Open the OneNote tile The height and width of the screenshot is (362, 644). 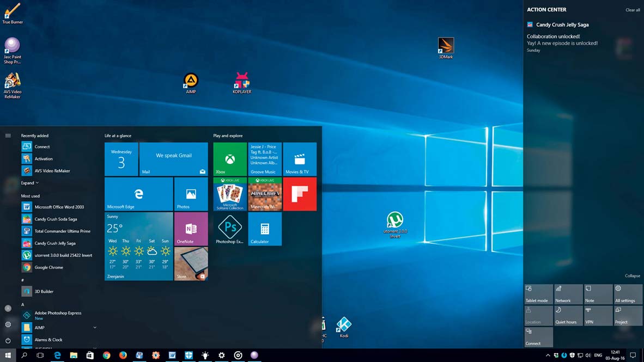[191, 229]
